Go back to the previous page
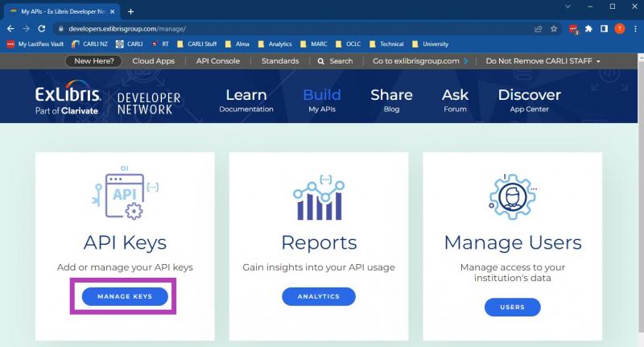The width and height of the screenshot is (644, 347). point(10,29)
